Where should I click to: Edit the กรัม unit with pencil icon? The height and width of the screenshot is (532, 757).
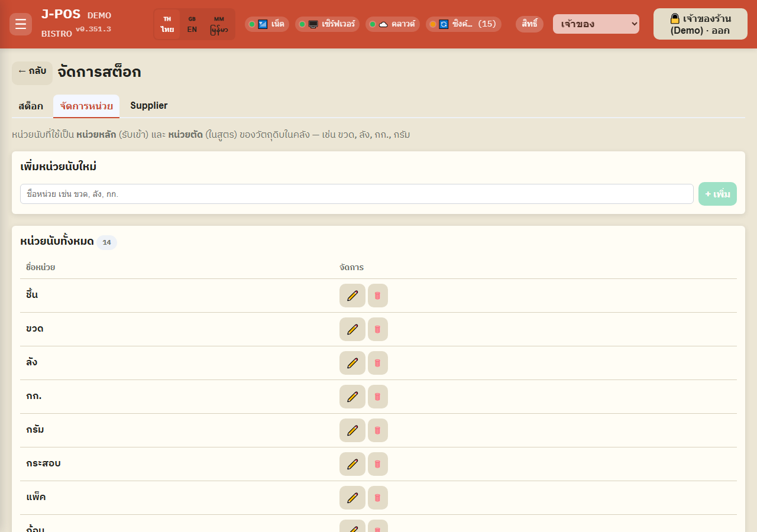352,430
